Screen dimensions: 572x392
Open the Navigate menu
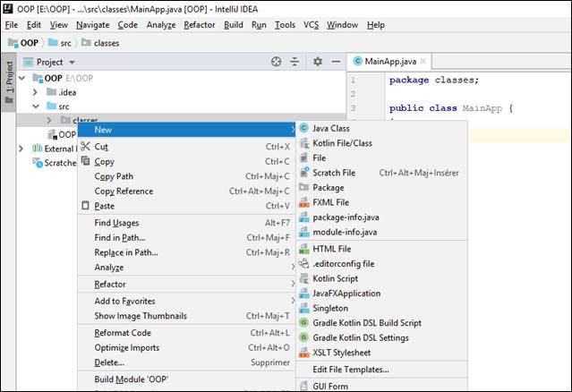pyautogui.click(x=93, y=25)
